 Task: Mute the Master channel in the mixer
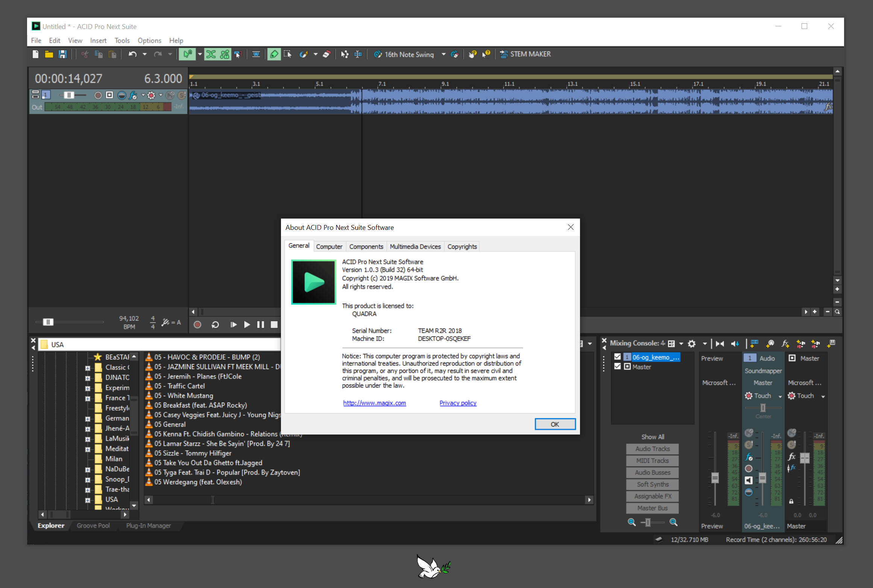792,433
